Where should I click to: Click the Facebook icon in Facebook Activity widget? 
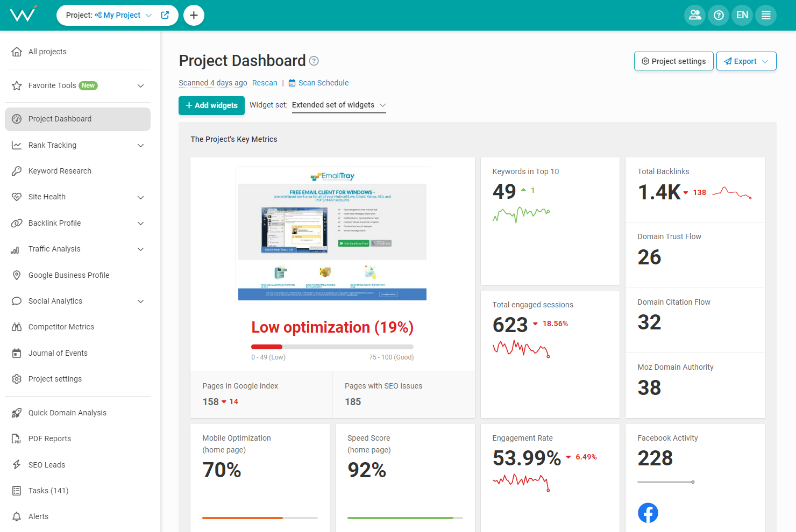tap(648, 513)
